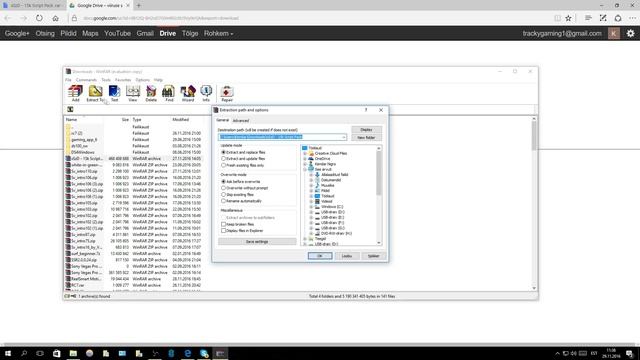640x360 pixels.
Task: Open the Windows Start button
Action: [x=8, y=353]
